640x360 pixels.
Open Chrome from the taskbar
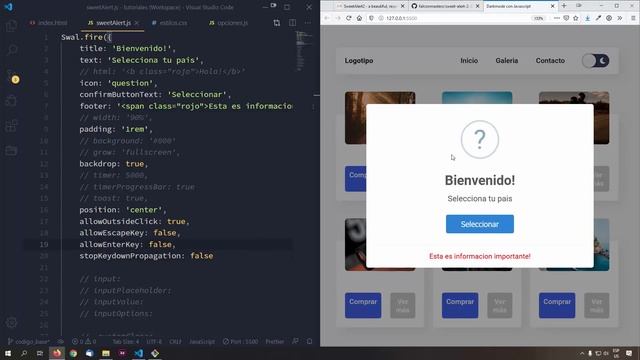click(73, 353)
